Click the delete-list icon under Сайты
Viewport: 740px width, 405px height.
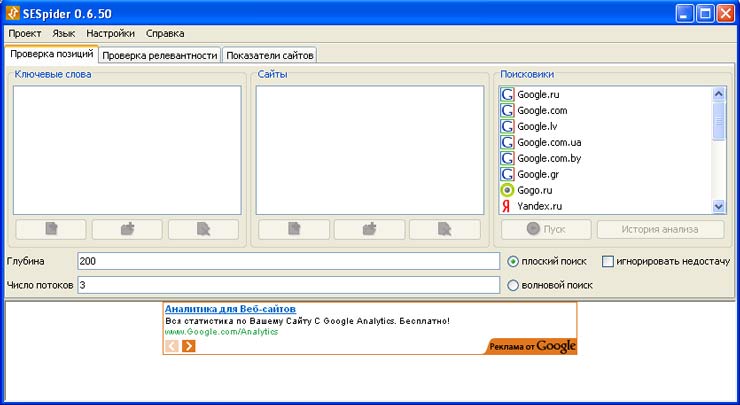pos(445,229)
